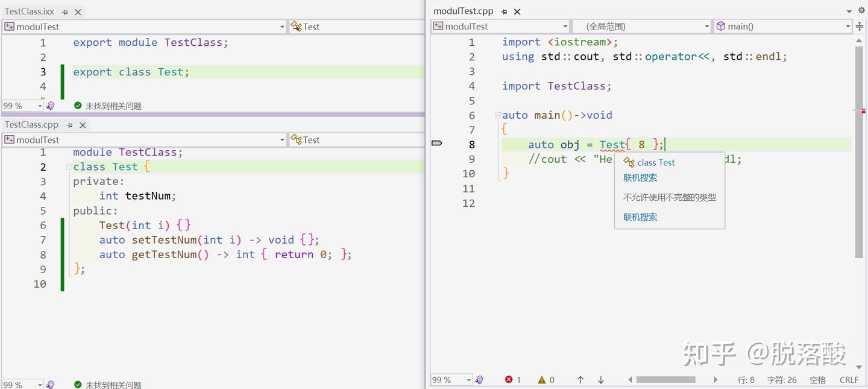The image size is (868, 389).
Task: Open the 全局范围 scope dropdown
Action: click(642, 27)
